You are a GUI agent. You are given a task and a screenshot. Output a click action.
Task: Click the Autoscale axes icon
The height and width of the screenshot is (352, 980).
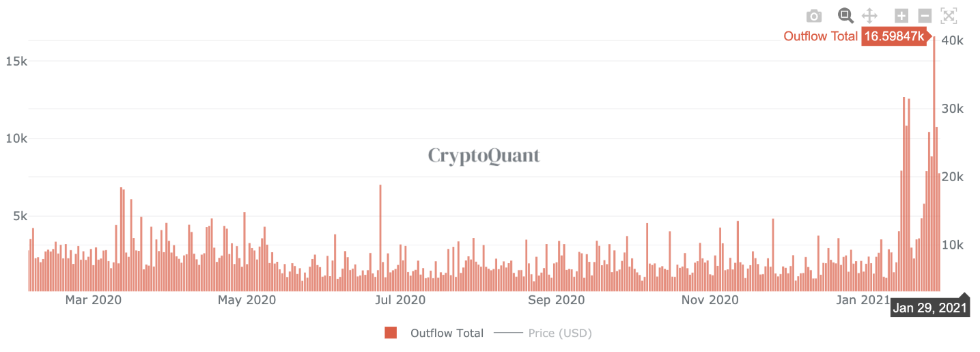pyautogui.click(x=949, y=16)
